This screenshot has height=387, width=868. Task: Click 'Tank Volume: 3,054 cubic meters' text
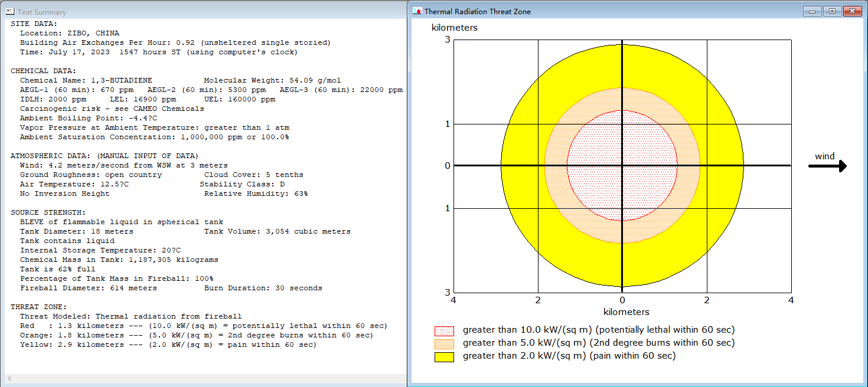click(x=278, y=231)
